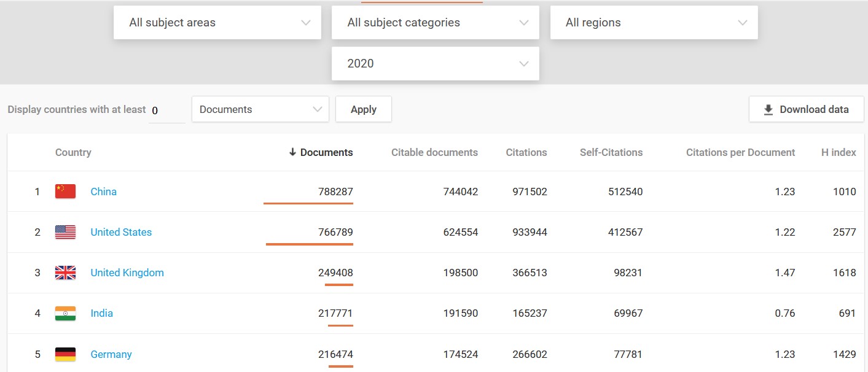Sort by the Self-Citations column header
Image resolution: width=868 pixels, height=372 pixels.
(x=611, y=152)
